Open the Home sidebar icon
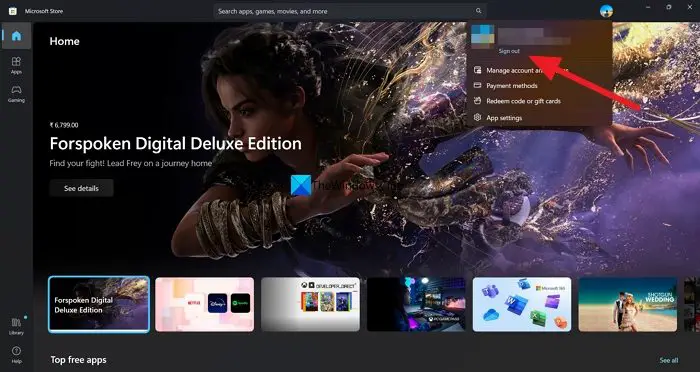 17,36
